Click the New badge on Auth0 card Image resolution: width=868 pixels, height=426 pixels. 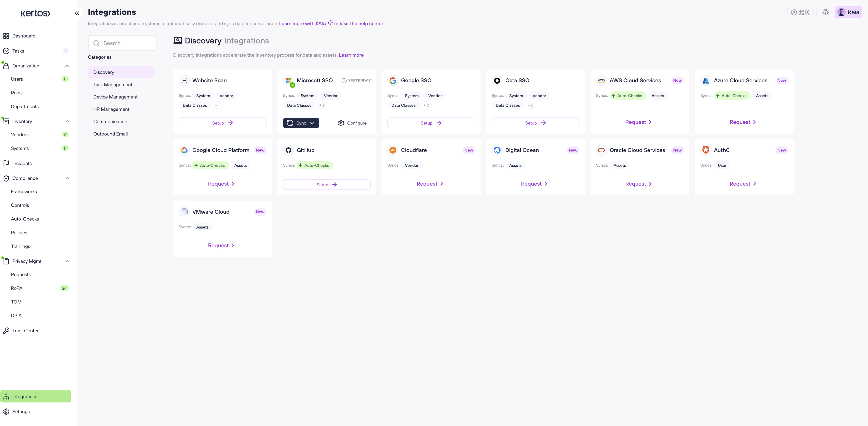[781, 150]
